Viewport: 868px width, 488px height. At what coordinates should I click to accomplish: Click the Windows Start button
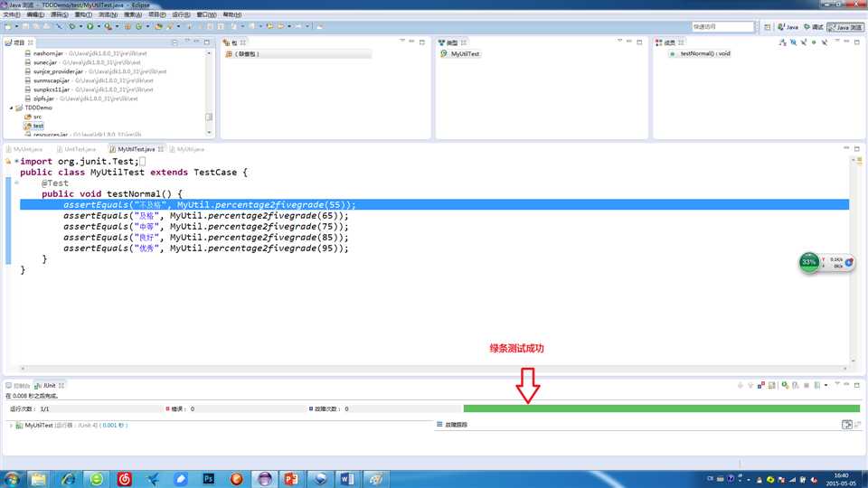pos(12,479)
